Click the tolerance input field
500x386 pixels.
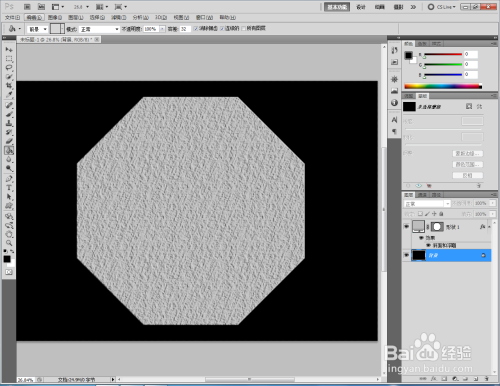click(x=185, y=29)
